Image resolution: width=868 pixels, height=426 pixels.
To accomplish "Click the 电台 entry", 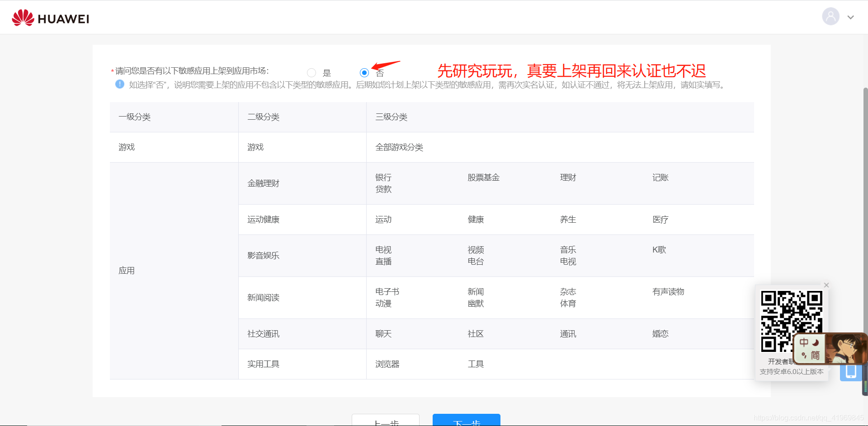I will coord(476,262).
